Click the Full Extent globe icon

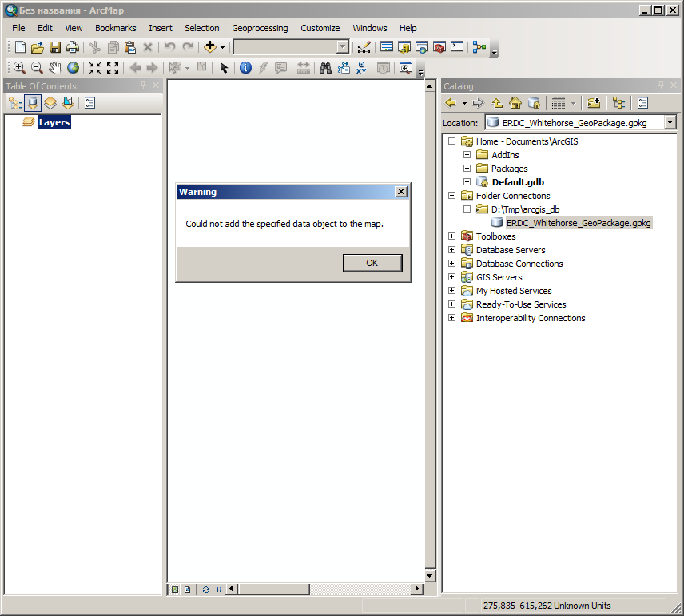(73, 68)
